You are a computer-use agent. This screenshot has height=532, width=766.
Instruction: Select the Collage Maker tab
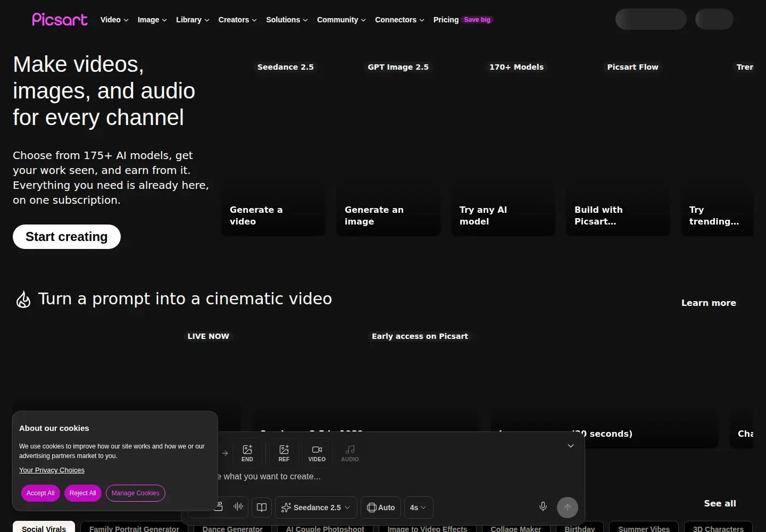tap(515, 528)
